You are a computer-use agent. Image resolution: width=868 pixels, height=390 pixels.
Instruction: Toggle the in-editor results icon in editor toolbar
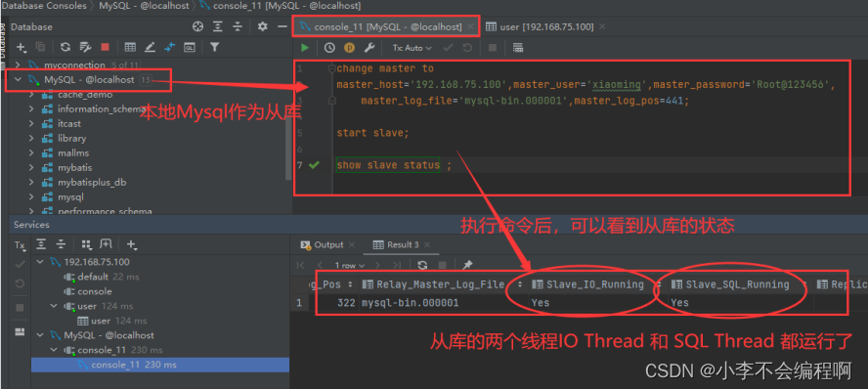click(x=518, y=48)
